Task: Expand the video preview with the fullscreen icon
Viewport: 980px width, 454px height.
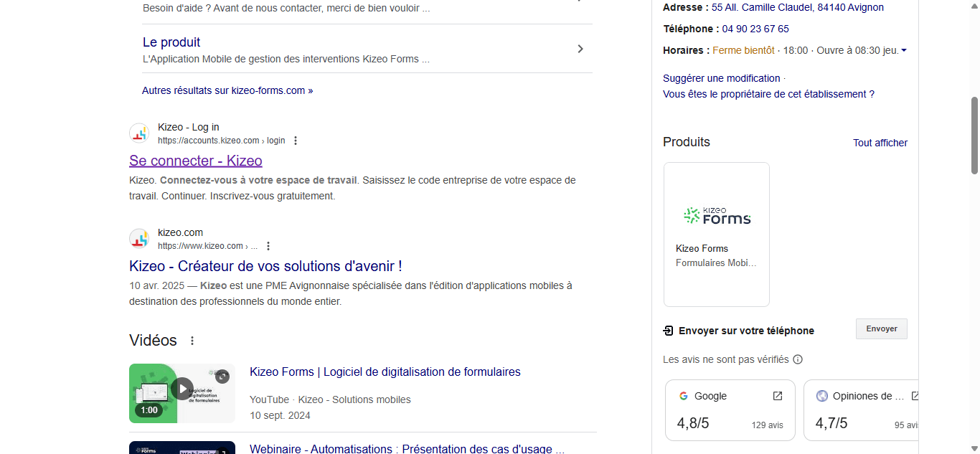Action: pos(222,376)
